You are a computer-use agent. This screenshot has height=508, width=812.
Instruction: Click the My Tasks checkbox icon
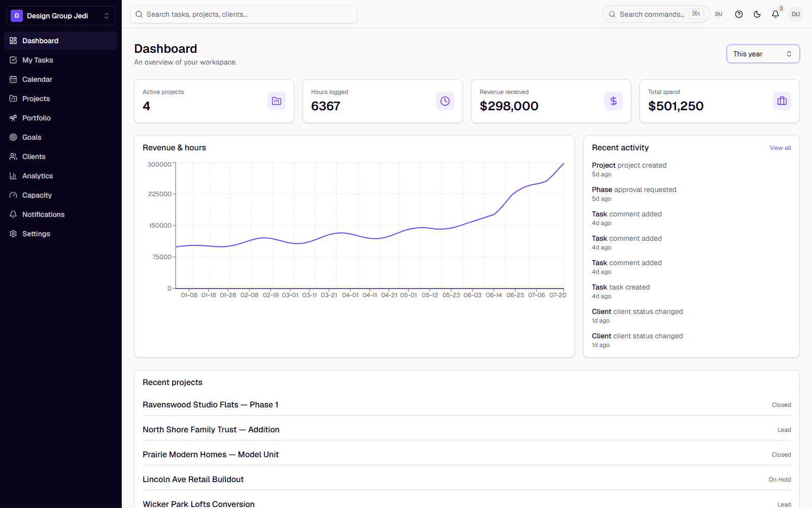(13, 60)
